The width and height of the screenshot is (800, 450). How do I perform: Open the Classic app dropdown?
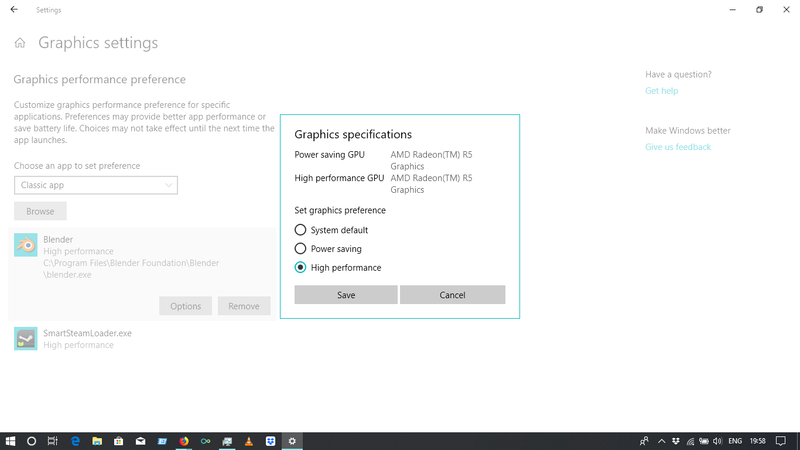96,185
